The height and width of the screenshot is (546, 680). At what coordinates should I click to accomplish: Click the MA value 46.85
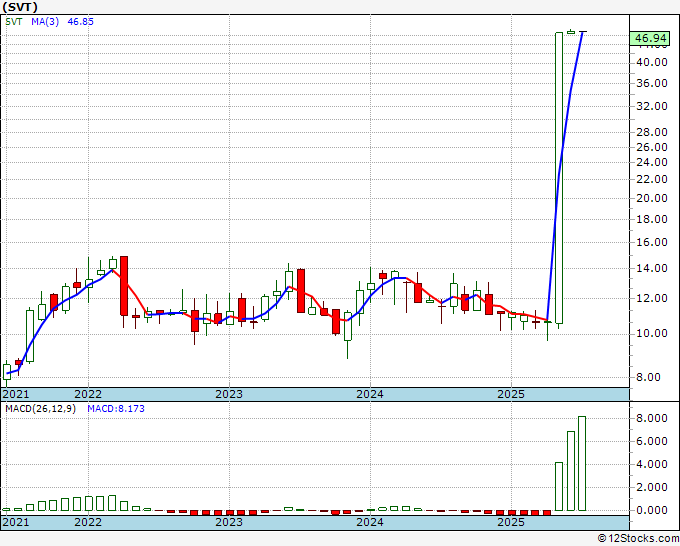tap(81, 22)
